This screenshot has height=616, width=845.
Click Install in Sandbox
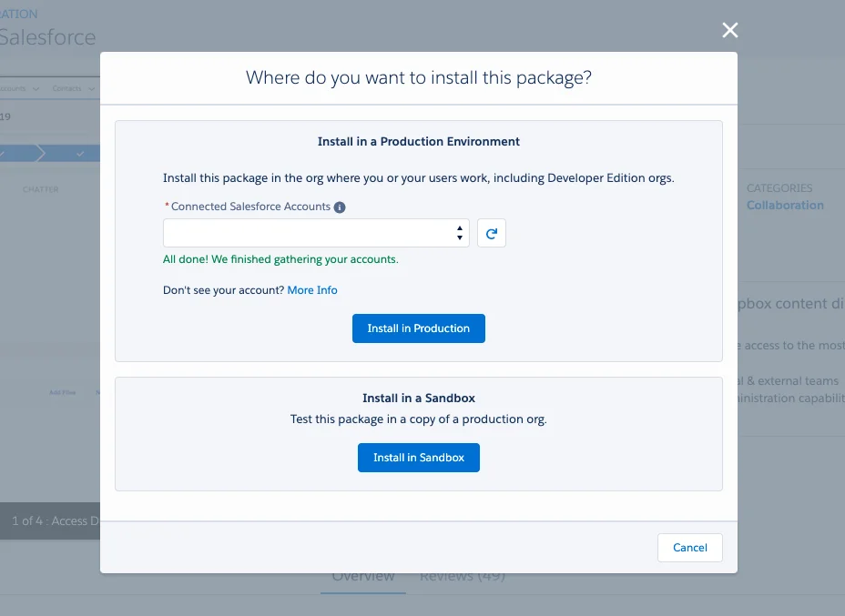[x=418, y=458]
